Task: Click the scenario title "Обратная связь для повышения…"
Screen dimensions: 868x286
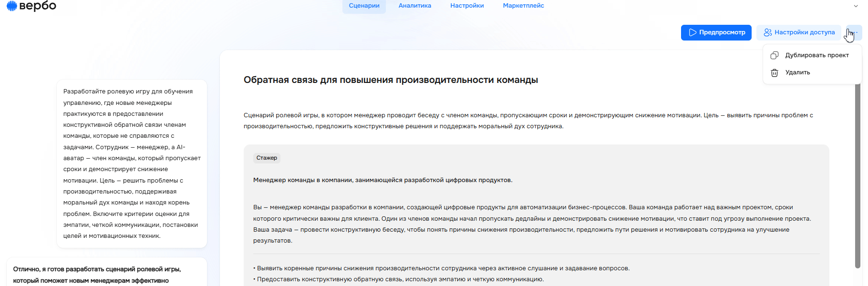Action: click(x=391, y=80)
